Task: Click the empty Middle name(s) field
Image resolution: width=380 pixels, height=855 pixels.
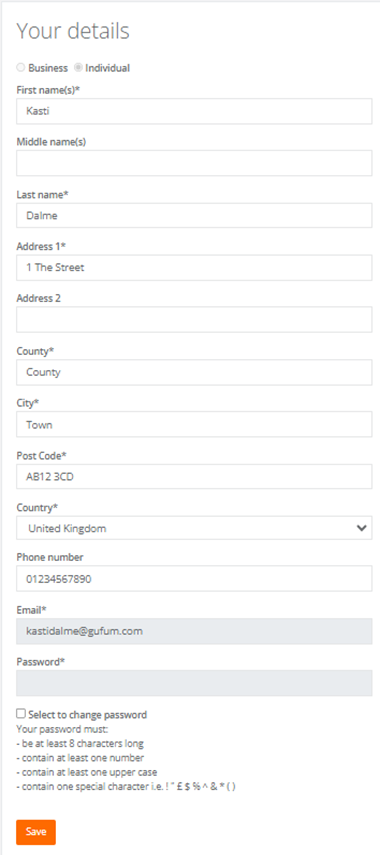Action: (194, 163)
